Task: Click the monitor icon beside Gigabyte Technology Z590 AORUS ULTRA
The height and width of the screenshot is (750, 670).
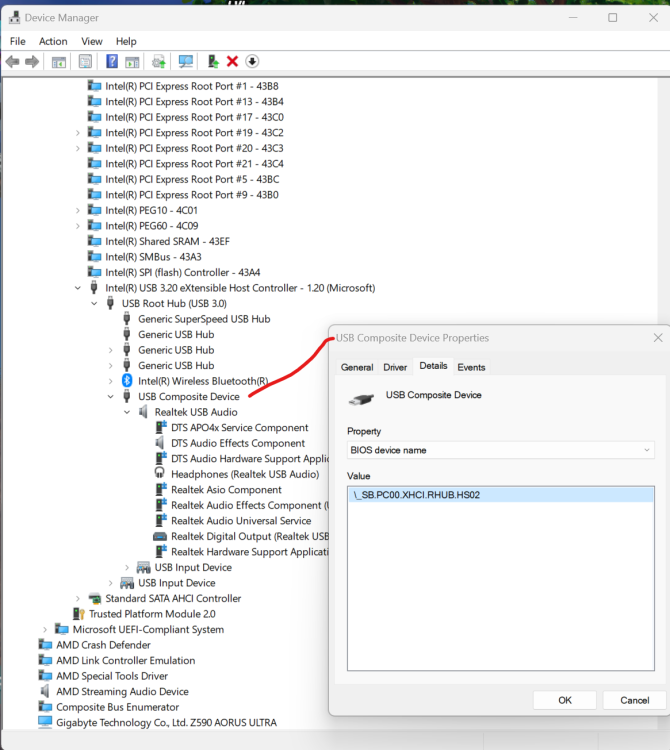Action: click(45, 722)
